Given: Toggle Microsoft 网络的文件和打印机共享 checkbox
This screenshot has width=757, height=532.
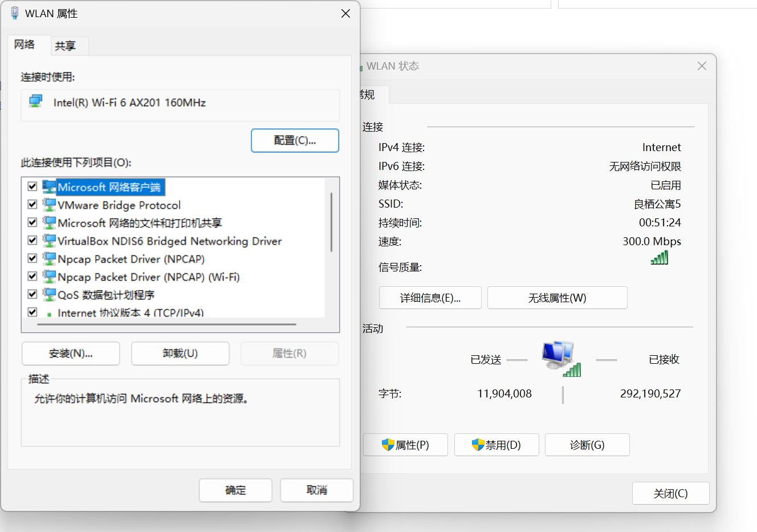Looking at the screenshot, I should pyautogui.click(x=32, y=222).
